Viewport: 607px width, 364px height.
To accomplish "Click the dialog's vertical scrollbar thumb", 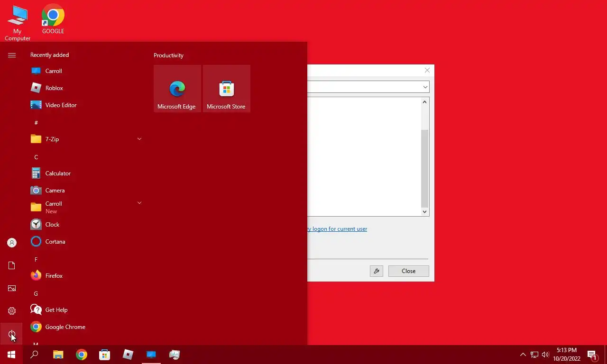I will pyautogui.click(x=425, y=168).
